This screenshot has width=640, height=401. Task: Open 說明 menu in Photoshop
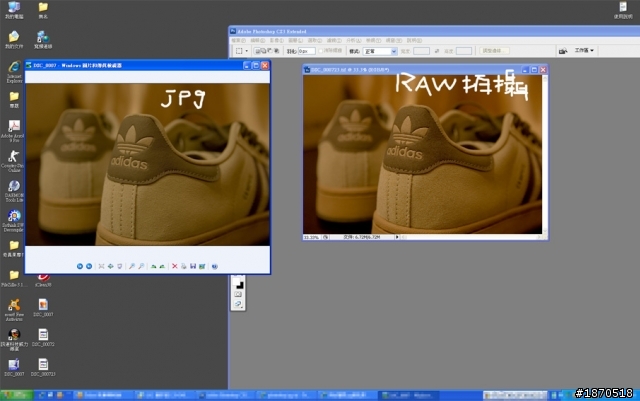pos(414,40)
